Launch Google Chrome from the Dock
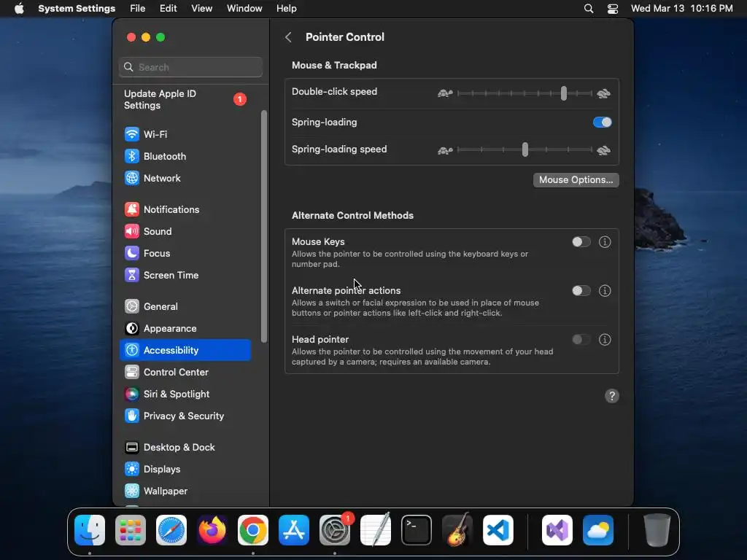Viewport: 747px width, 560px height. pos(253,530)
